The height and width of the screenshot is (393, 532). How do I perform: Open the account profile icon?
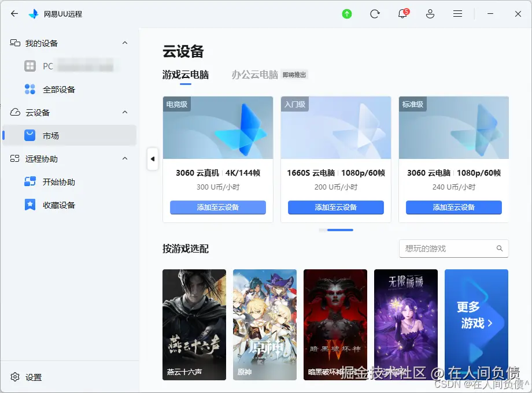point(430,14)
